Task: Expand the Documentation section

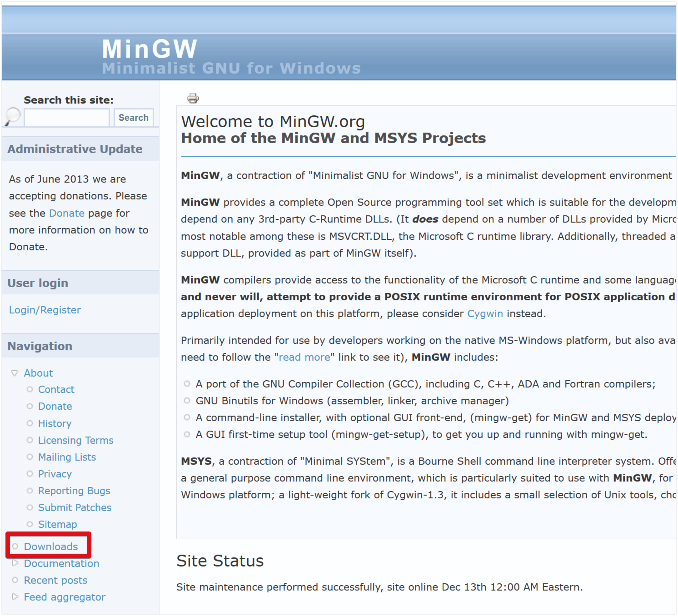Action: [x=15, y=563]
